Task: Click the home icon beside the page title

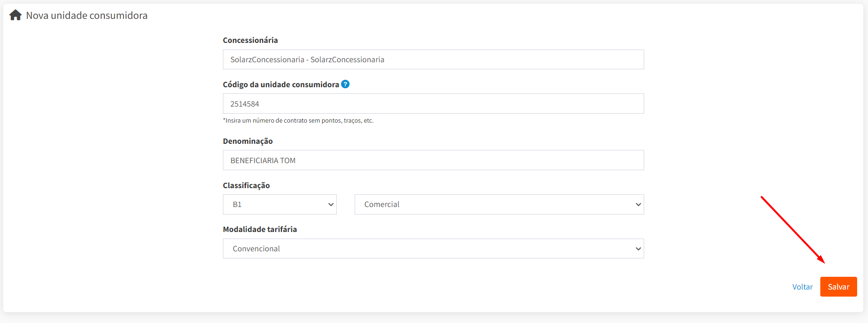Action: (16, 15)
